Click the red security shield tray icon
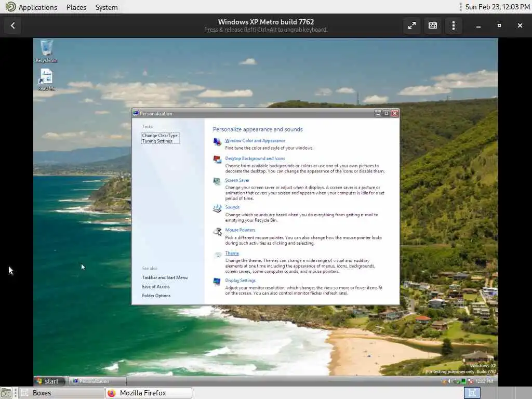Screen dimensions: 532x399 (x=471, y=381)
